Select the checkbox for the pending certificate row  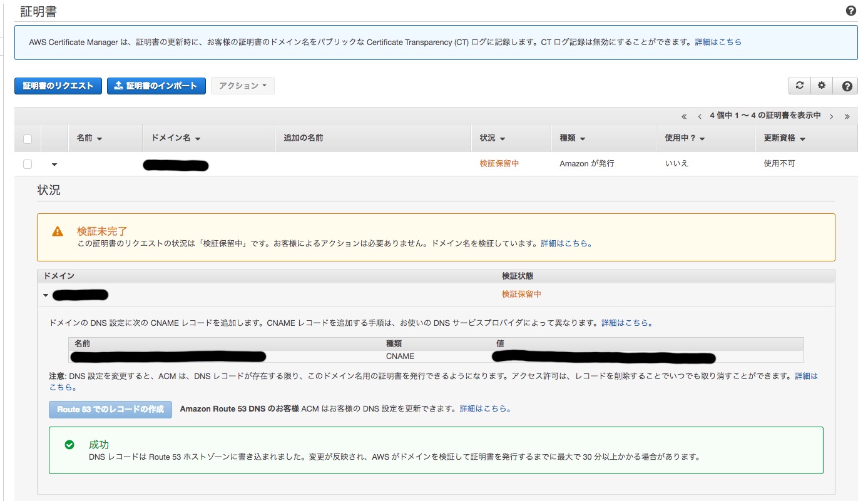point(26,164)
